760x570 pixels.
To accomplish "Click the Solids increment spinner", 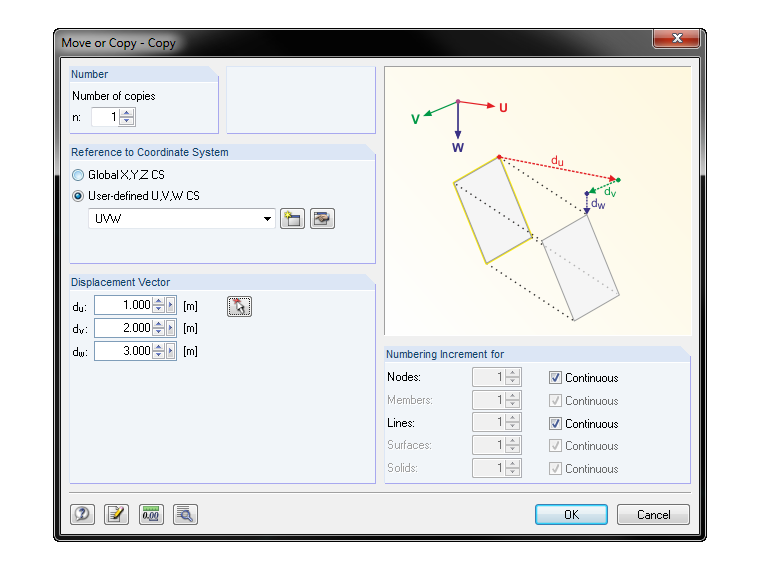I will (513, 468).
